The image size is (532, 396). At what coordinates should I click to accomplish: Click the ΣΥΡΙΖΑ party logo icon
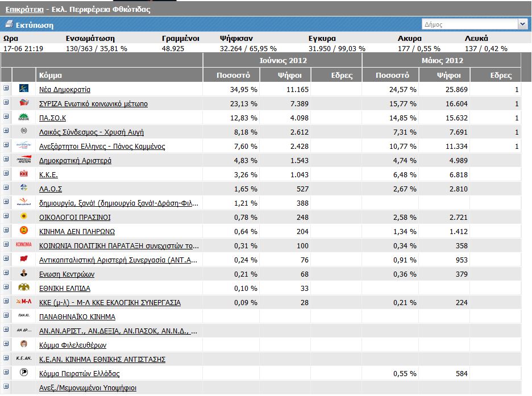point(24,103)
